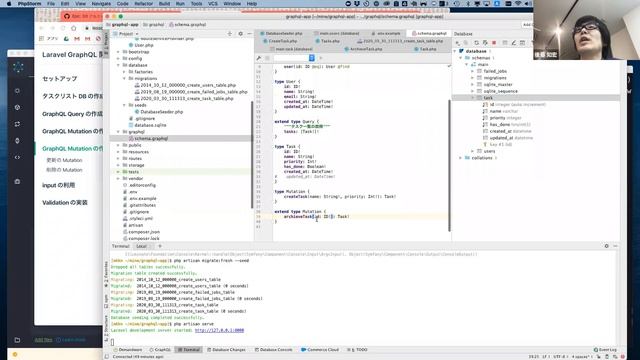The image size is (640, 360).
Task: Click the browser home icon
Action: pos(73,28)
